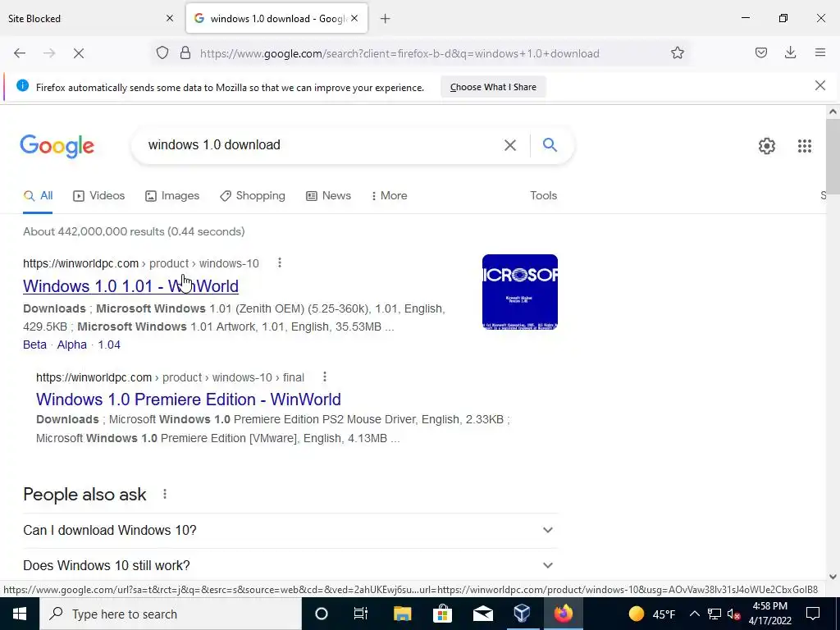Switch to the Videos tab

98,196
